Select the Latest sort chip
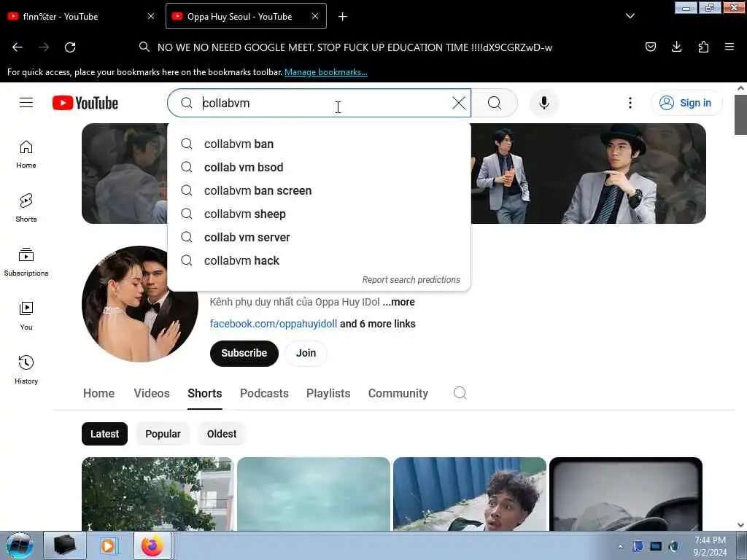 [105, 434]
